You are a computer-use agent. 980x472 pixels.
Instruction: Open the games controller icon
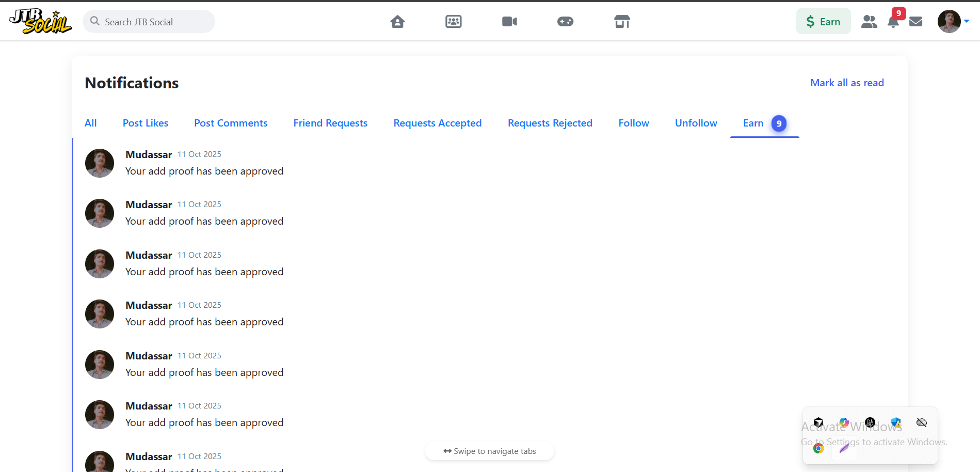click(x=565, y=22)
